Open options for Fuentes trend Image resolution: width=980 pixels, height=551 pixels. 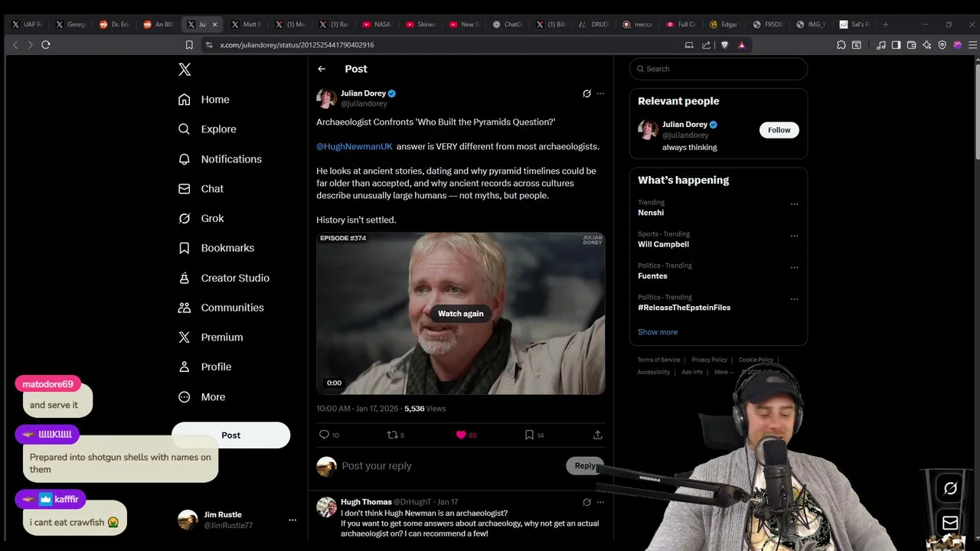click(794, 268)
